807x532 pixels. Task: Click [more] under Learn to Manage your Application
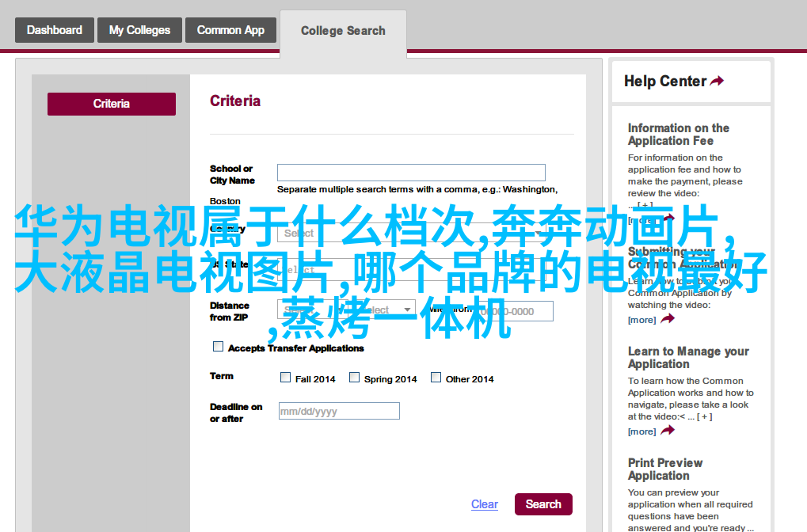[641, 431]
